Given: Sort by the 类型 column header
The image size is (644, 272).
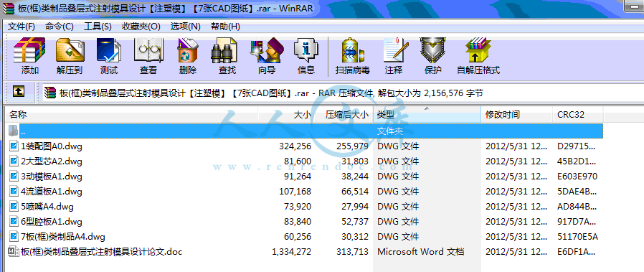Looking at the screenshot, I should coord(427,114).
